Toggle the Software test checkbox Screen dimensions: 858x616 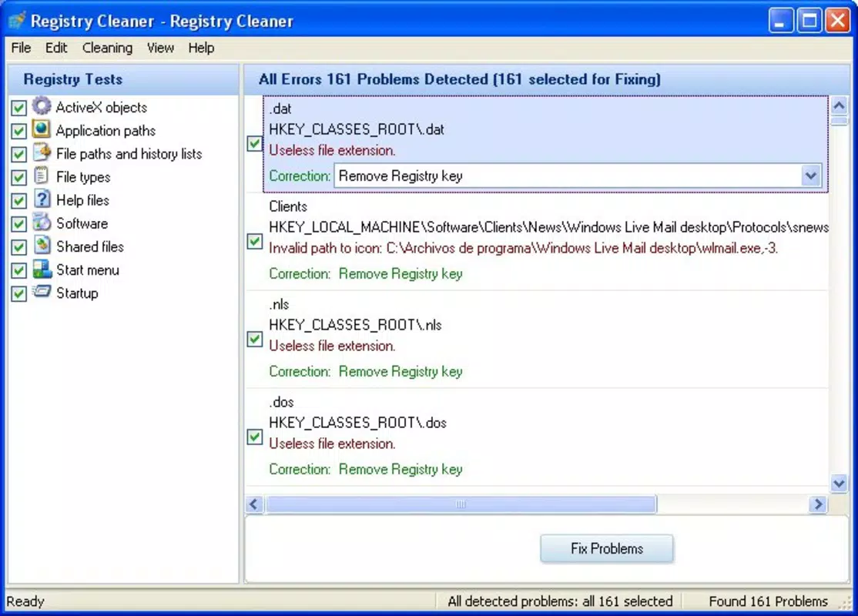coord(18,224)
